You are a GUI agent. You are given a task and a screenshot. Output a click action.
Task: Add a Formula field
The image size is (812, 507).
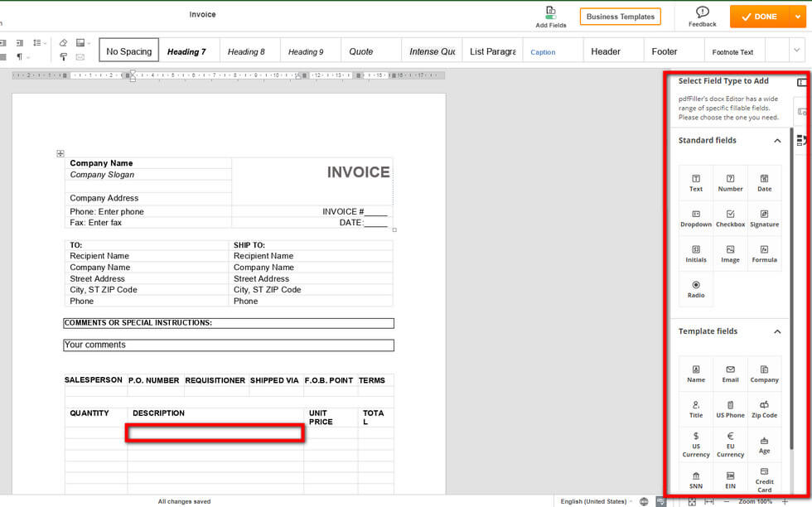(x=764, y=253)
